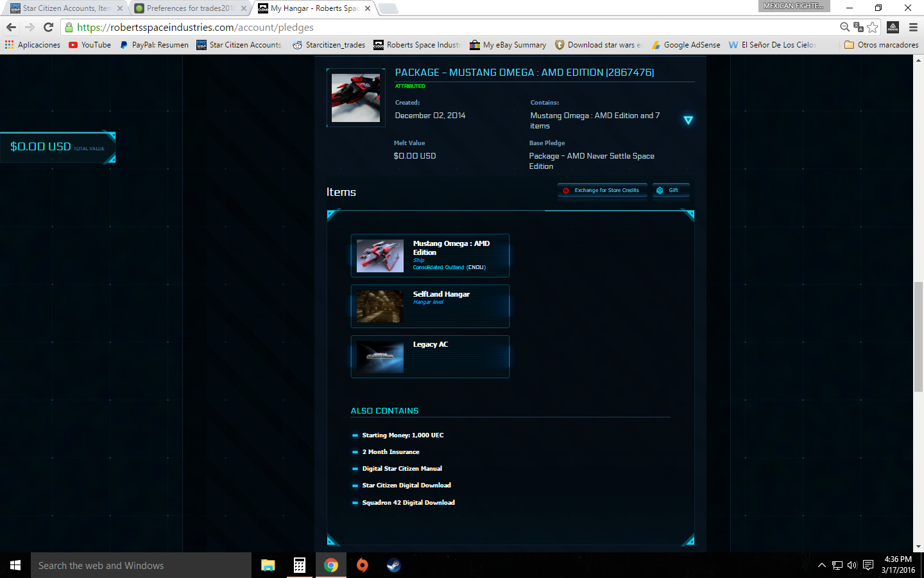Click the browser forward arrow
This screenshot has width=924, height=578.
coord(30,27)
